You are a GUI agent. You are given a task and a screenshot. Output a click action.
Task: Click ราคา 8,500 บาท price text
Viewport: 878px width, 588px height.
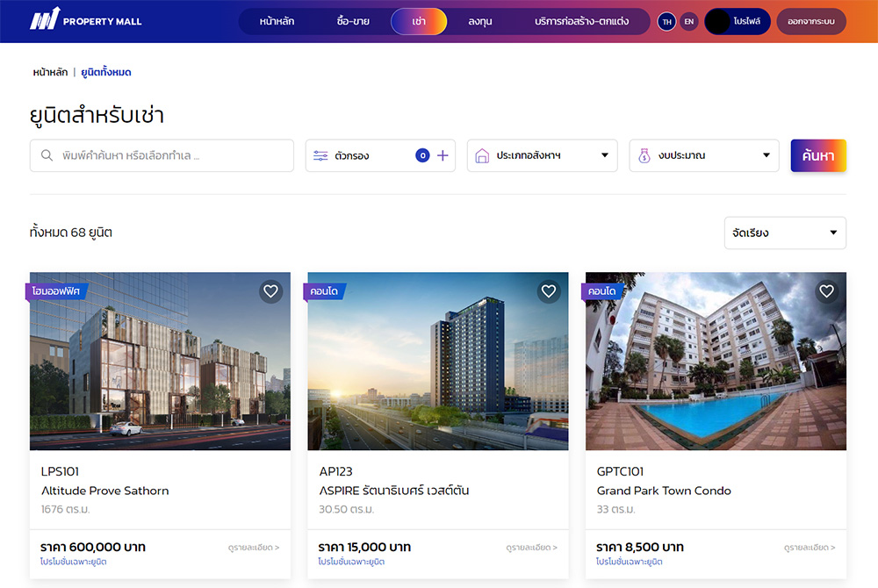(640, 547)
